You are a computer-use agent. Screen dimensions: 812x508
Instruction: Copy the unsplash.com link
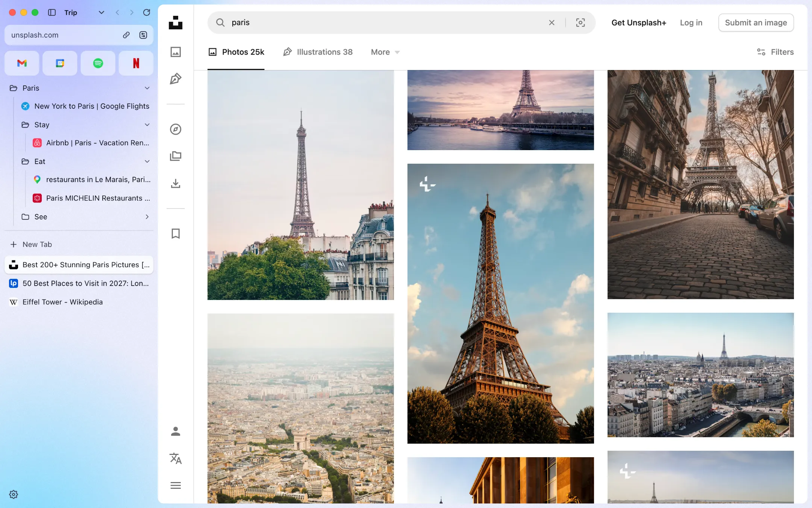(126, 35)
